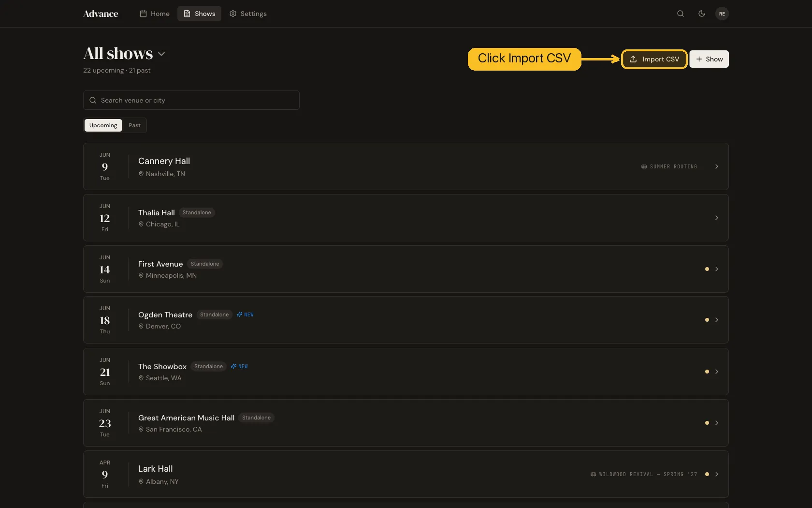Open the Home tab
812x508 pixels.
click(x=155, y=14)
